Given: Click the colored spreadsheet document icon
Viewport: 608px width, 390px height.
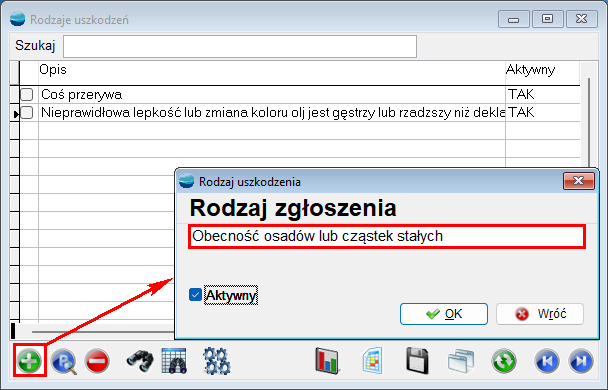Looking at the screenshot, I should [373, 361].
